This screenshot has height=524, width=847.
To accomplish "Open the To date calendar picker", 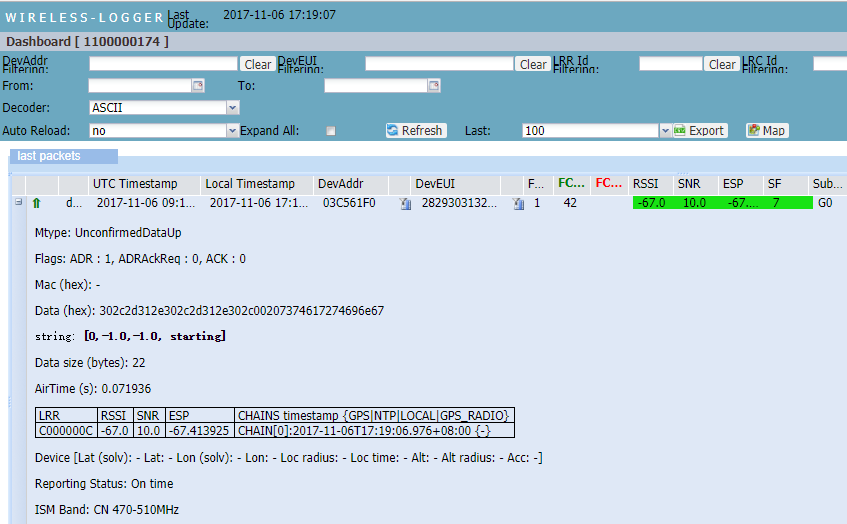I will click(434, 85).
